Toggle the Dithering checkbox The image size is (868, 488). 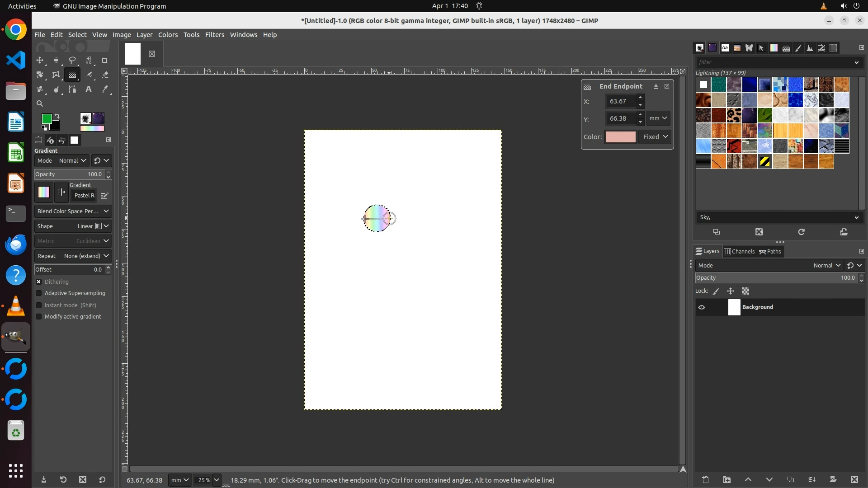[x=39, y=282]
